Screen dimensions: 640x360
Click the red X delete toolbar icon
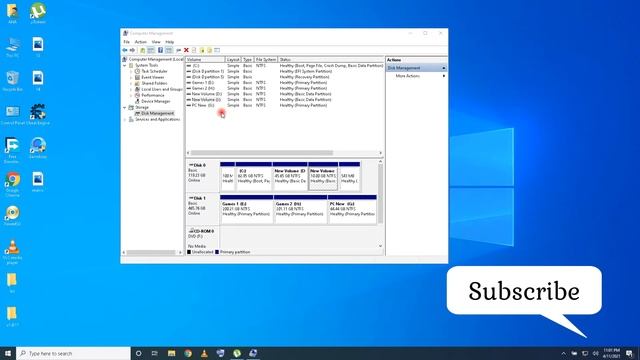(x=186, y=50)
